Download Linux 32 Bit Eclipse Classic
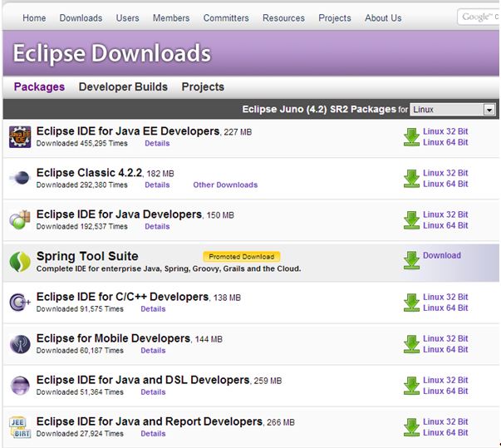 click(x=445, y=173)
